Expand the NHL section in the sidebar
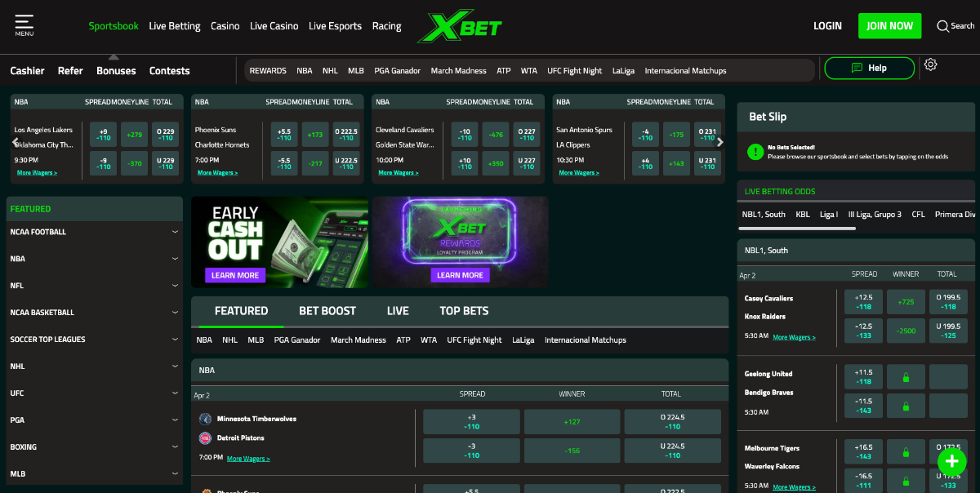The image size is (980, 493). pyautogui.click(x=94, y=366)
